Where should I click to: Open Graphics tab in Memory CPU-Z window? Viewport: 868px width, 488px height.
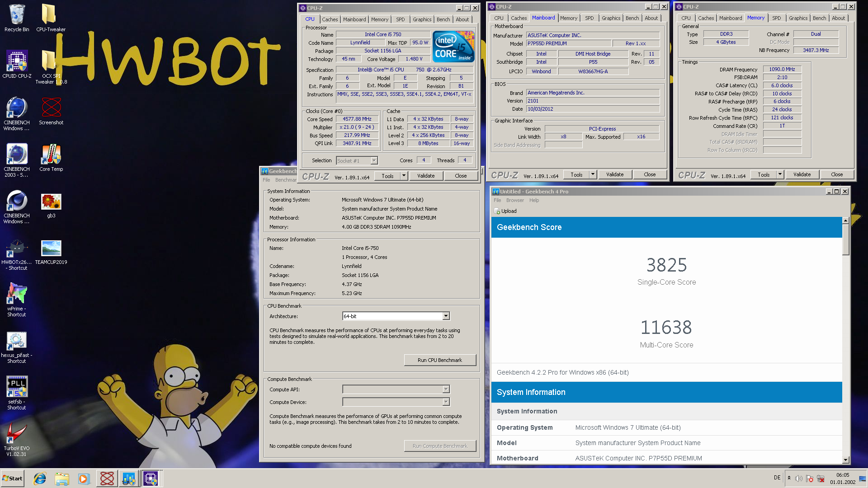798,18
